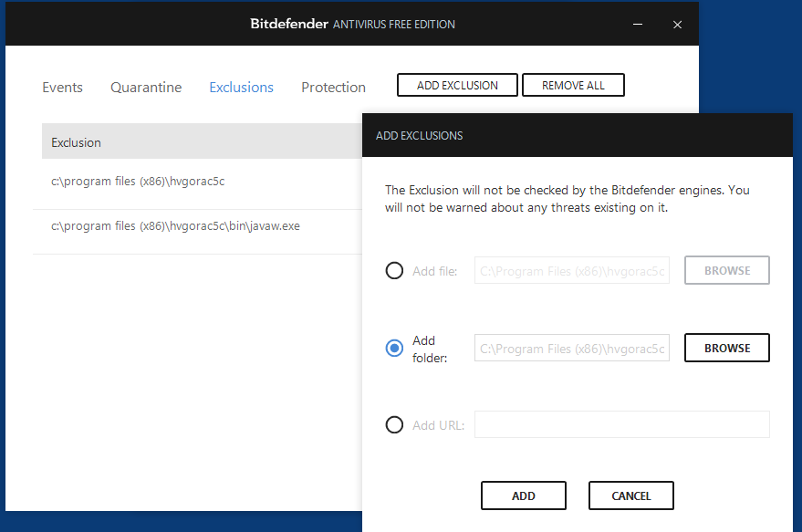Select the Add folder radio button
This screenshot has width=802, height=532.
[394, 349]
